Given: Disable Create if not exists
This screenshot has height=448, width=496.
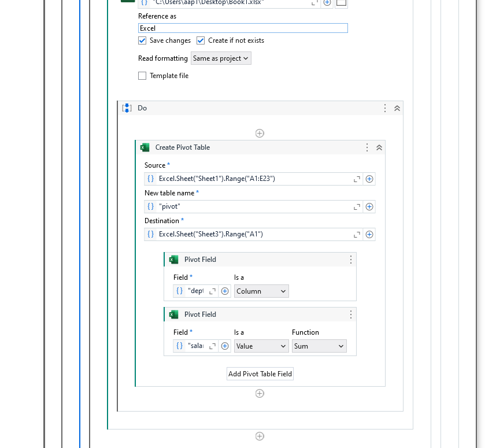Looking at the screenshot, I should (200, 40).
